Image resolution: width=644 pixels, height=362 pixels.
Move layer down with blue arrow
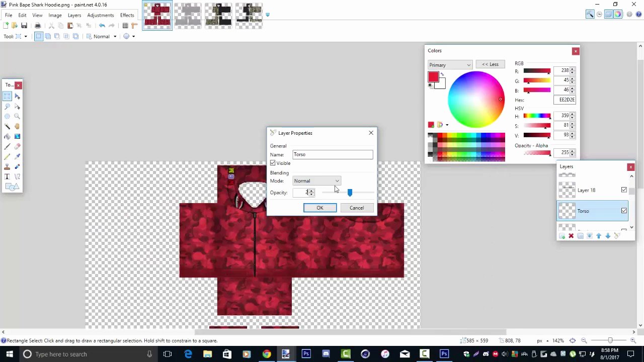(608, 236)
